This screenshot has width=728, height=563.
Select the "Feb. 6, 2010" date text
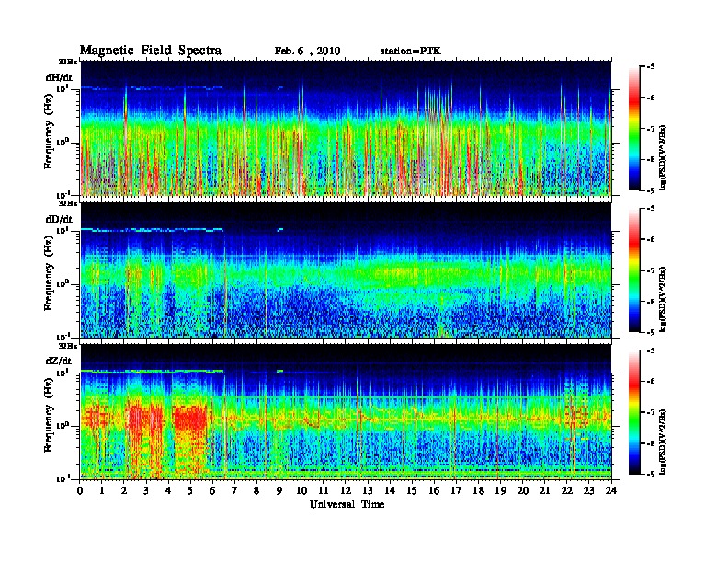307,52
